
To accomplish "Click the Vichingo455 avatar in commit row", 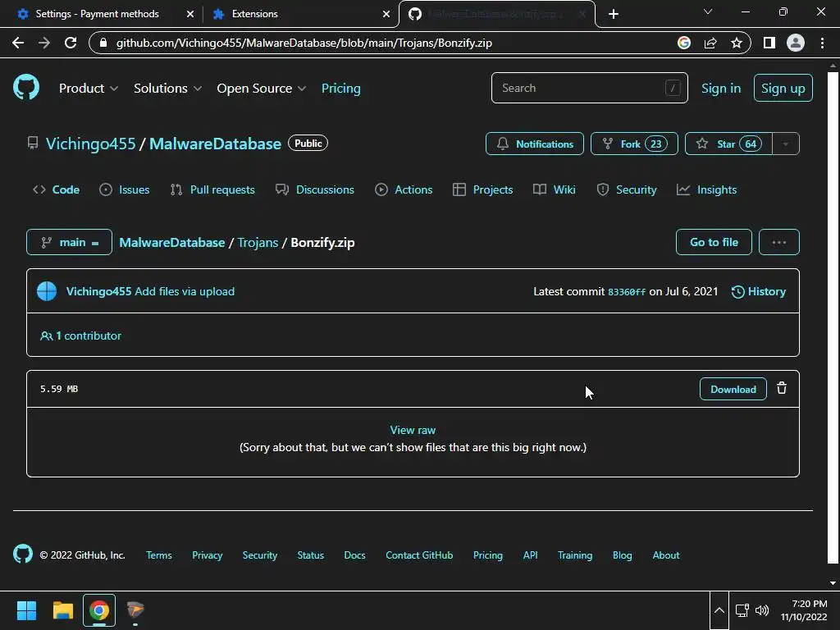I will pyautogui.click(x=47, y=291).
